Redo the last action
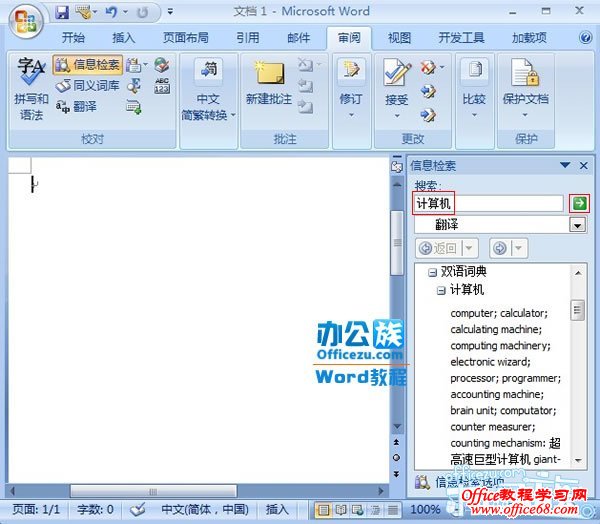This screenshot has height=524, width=600. [143, 13]
